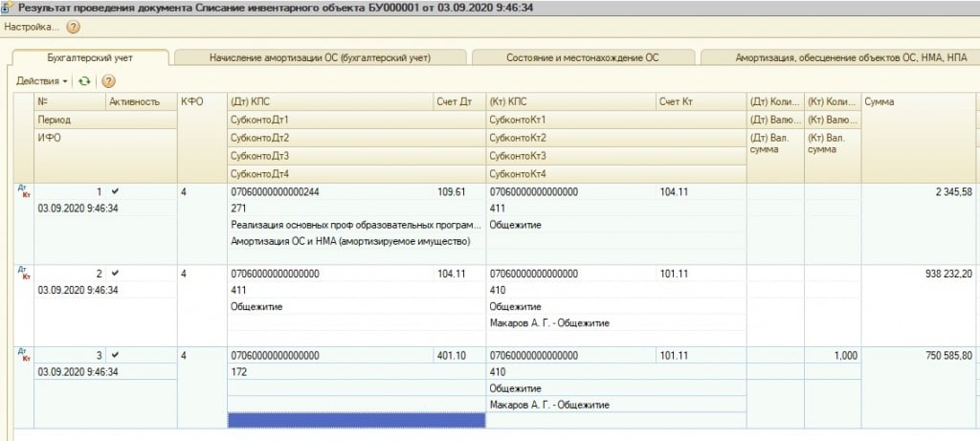Click the help icon beside the refresh button
The height and width of the screenshot is (441, 980).
pos(108,81)
